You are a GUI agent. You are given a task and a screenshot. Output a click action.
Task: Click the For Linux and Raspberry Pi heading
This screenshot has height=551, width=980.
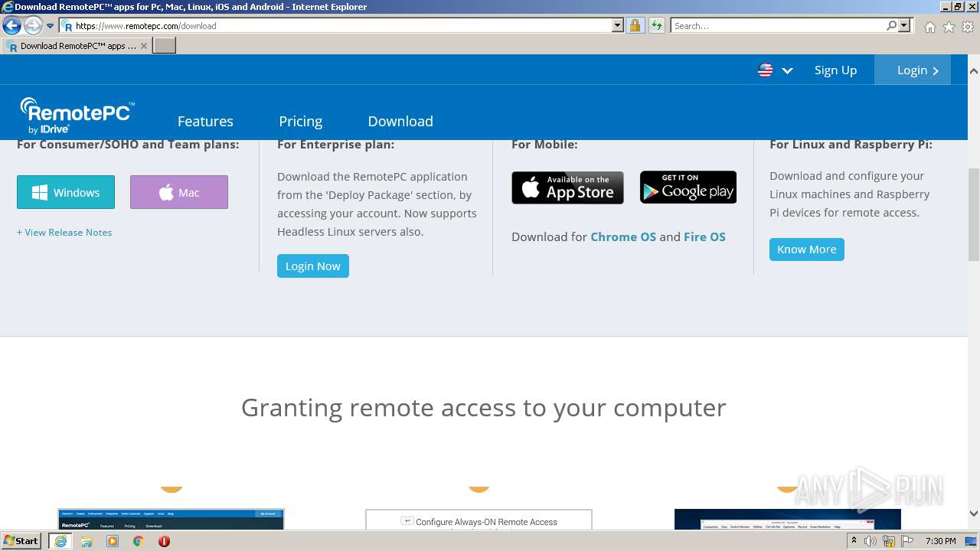pos(851,144)
